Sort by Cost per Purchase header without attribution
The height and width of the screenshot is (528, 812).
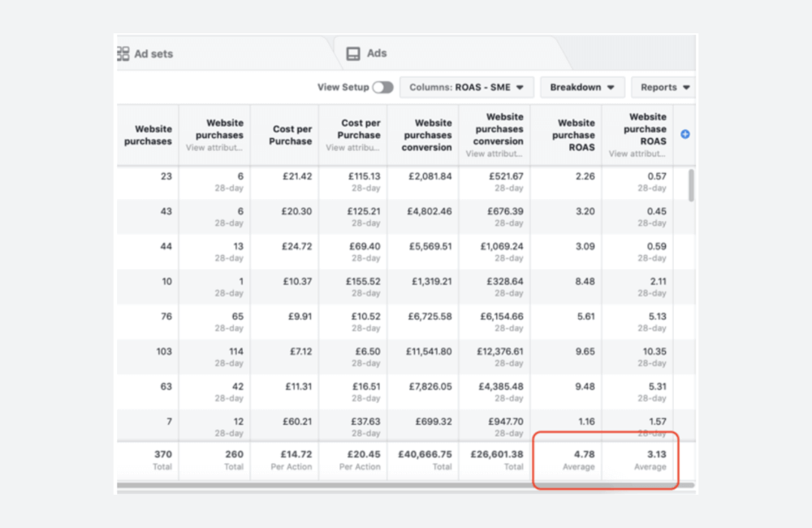click(291, 136)
